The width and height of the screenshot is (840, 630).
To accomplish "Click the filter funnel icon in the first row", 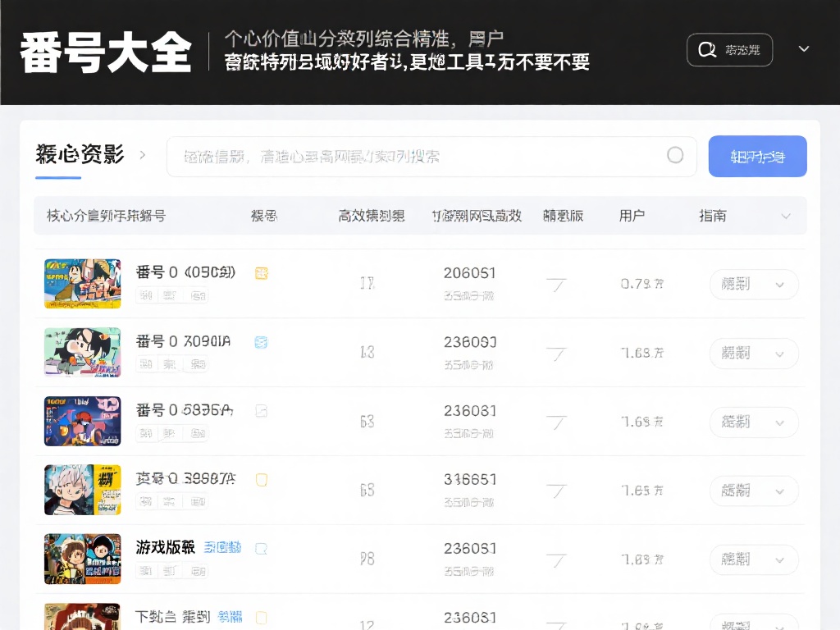I will pyautogui.click(x=557, y=285).
